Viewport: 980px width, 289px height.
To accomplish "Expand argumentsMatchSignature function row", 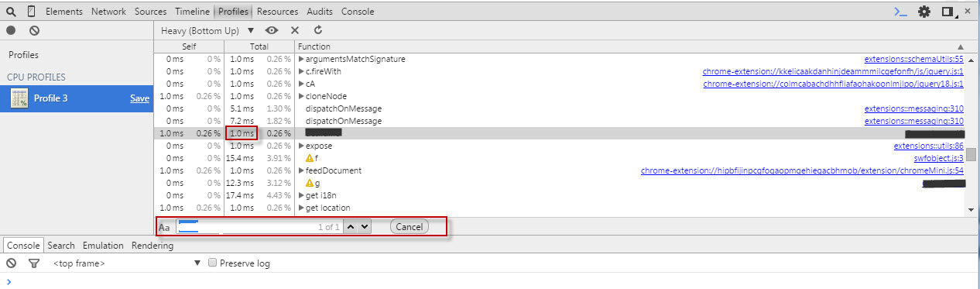I will (302, 59).
